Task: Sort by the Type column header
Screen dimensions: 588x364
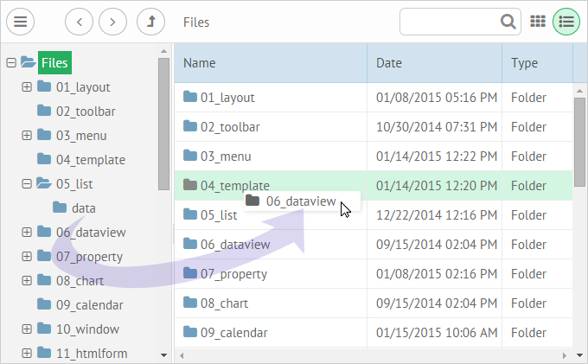Action: coord(537,62)
